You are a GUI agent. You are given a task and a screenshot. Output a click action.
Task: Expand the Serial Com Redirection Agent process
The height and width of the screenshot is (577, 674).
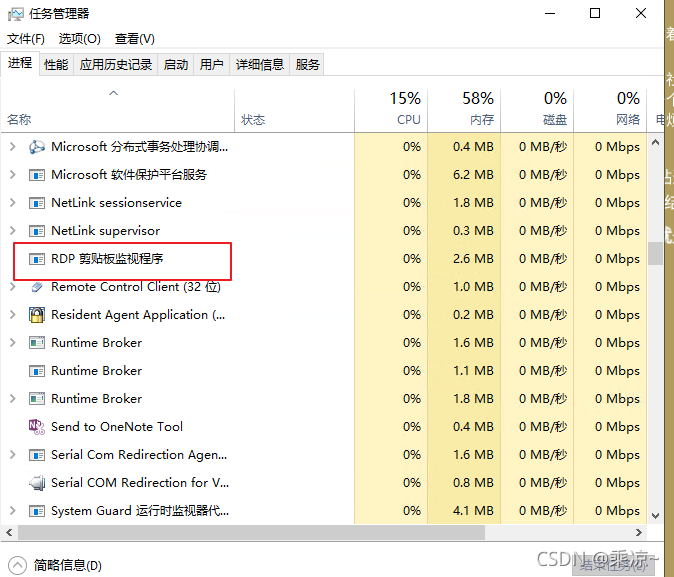pos(12,454)
